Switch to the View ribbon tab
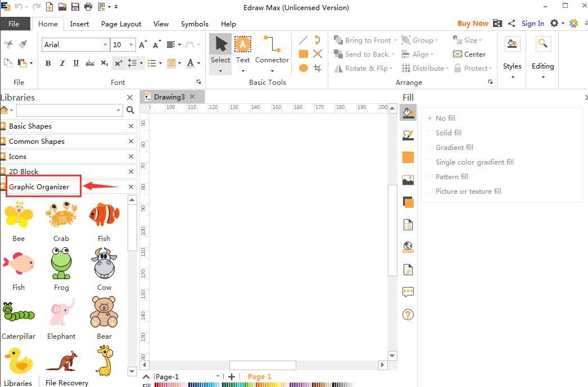Screen dimensions: 588x387 click(x=161, y=24)
